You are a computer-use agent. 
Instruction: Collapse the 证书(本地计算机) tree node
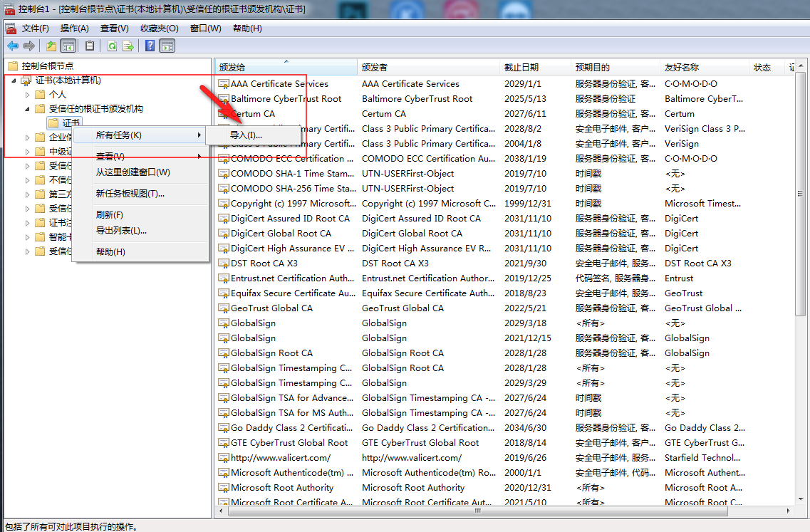pos(14,80)
